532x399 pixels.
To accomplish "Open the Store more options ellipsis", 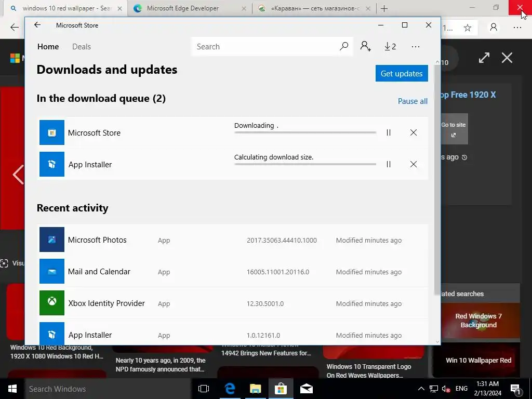I will 416,46.
